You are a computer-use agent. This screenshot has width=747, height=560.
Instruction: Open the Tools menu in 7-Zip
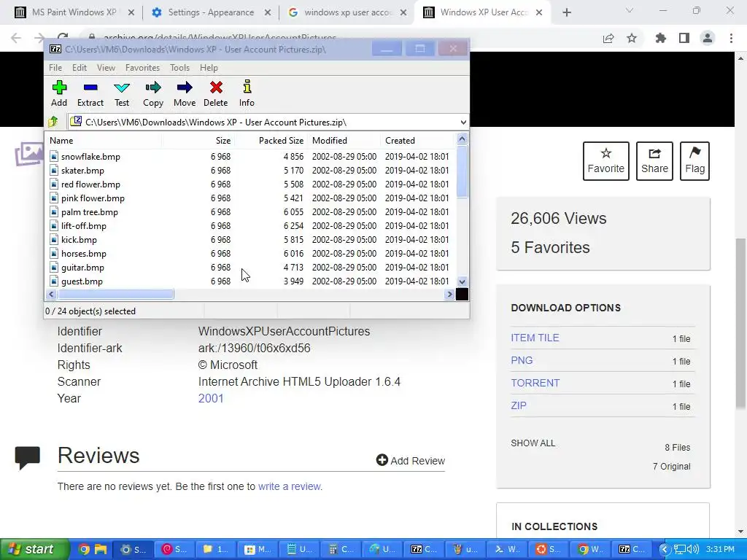(x=179, y=68)
